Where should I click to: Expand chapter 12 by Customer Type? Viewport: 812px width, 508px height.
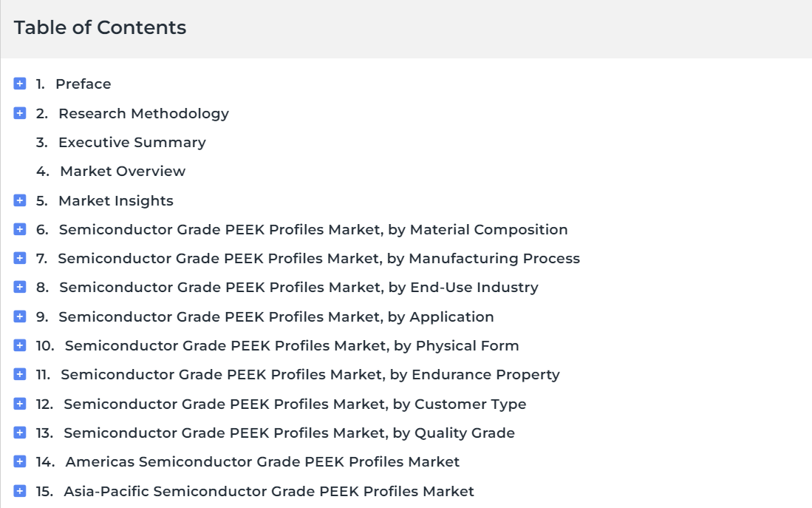20,403
